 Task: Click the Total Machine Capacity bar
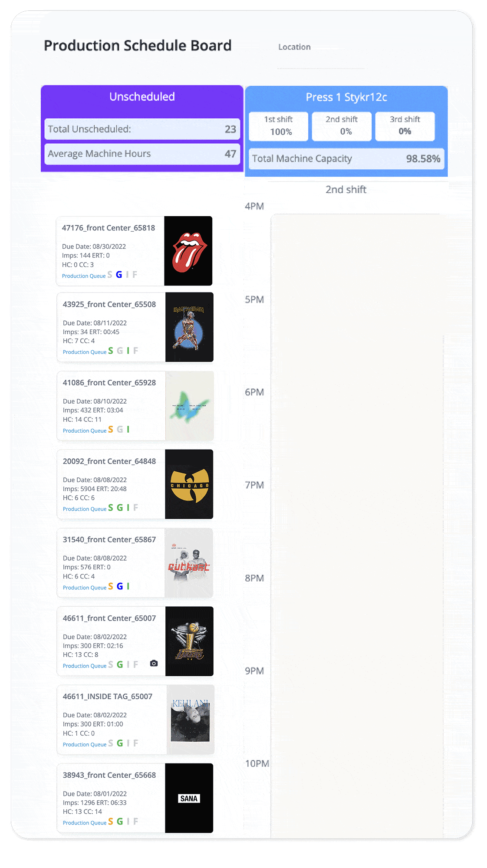pos(346,159)
